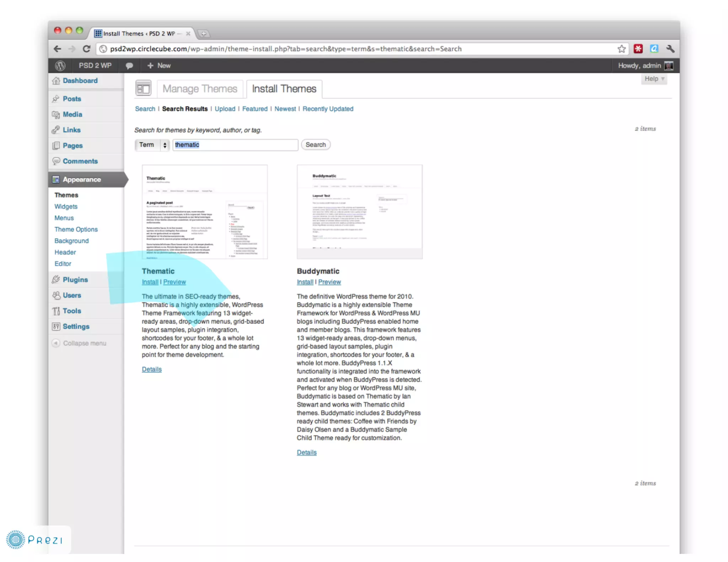Open Details for the Buddymatic theme
The image size is (728, 562).
coord(306,453)
